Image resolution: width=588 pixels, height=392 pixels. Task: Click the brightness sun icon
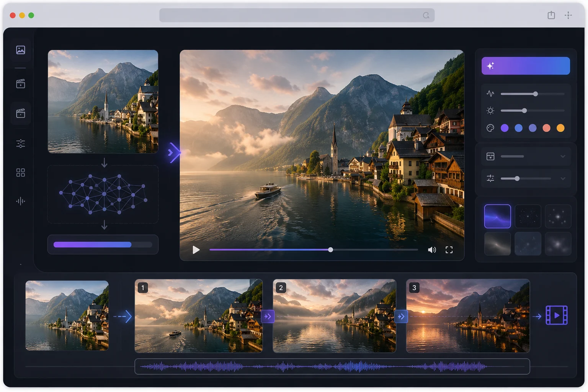pyautogui.click(x=490, y=111)
